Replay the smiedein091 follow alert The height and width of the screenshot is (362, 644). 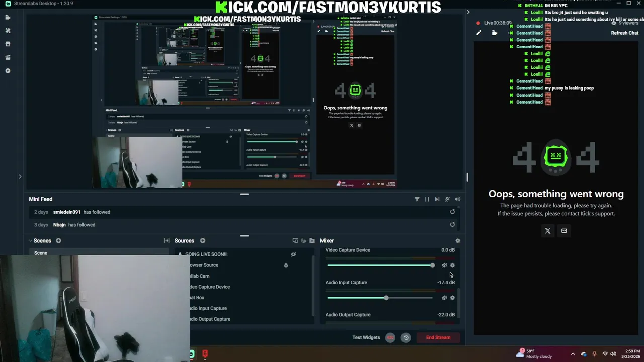coord(452,212)
